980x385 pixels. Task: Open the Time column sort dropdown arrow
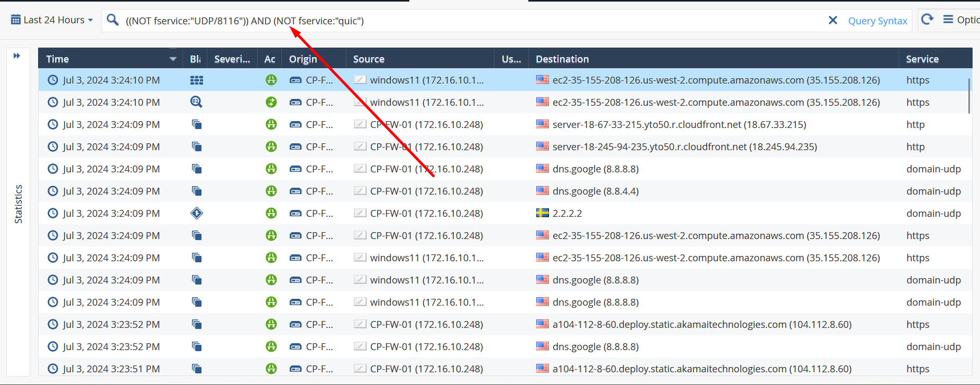pos(172,59)
